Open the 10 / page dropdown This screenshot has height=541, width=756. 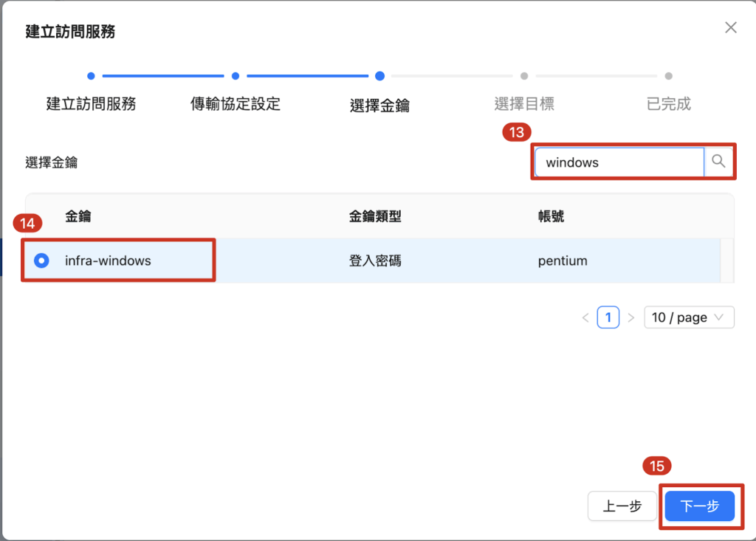point(689,318)
